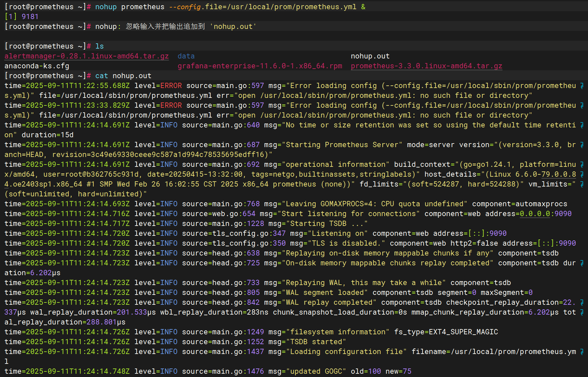Click the 'TSDB started' message
The height and width of the screenshot is (377, 588).
click(316, 342)
